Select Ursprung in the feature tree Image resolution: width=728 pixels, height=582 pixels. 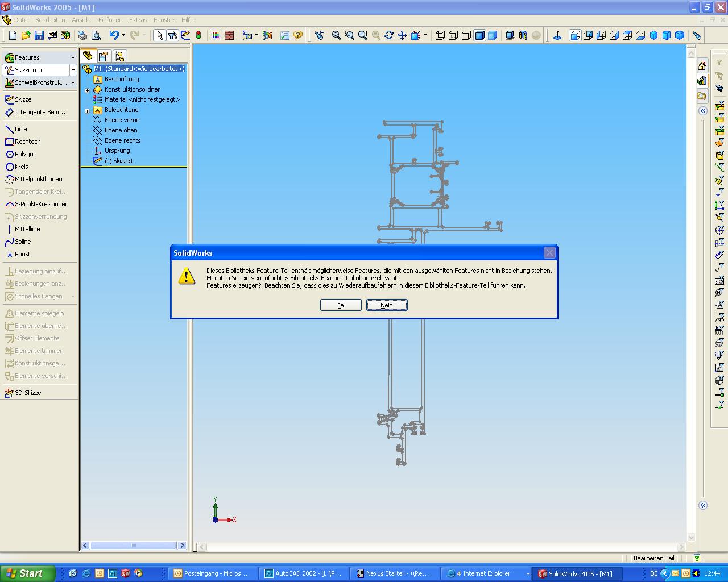(111, 151)
